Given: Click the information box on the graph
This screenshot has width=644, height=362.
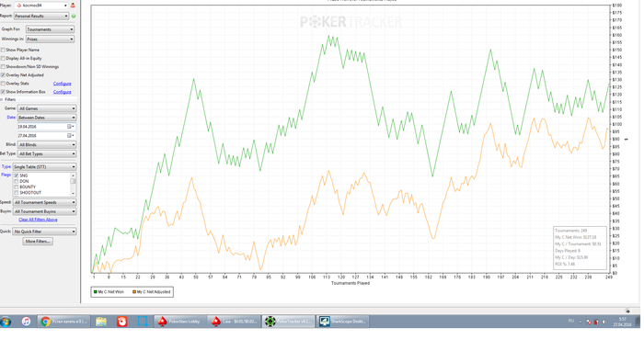Looking at the screenshot, I should tap(580, 248).
